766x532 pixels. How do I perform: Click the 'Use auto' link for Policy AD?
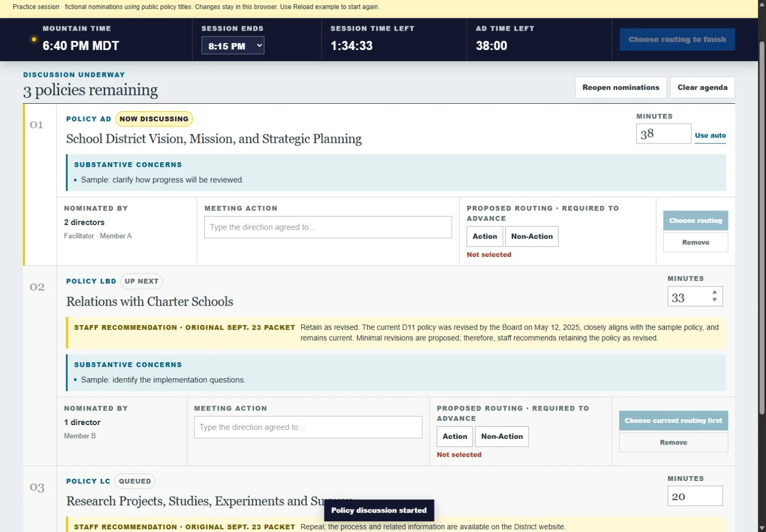pyautogui.click(x=710, y=135)
